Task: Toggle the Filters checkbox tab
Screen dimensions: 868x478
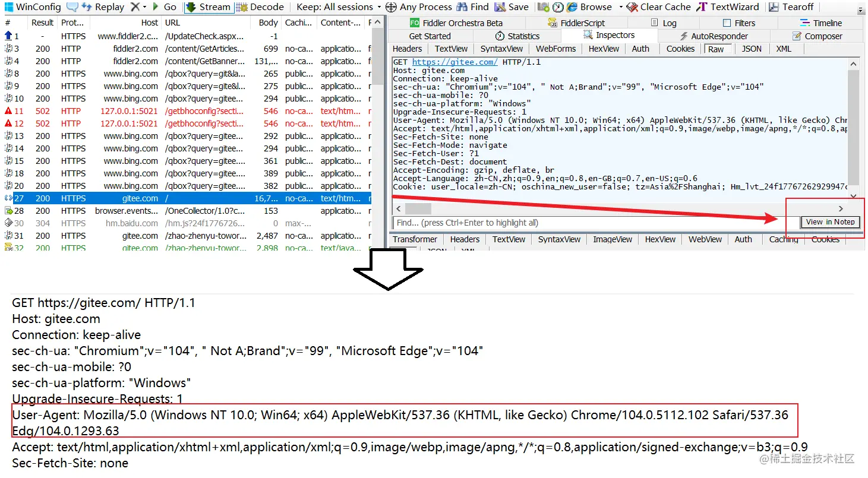Action: coord(739,23)
